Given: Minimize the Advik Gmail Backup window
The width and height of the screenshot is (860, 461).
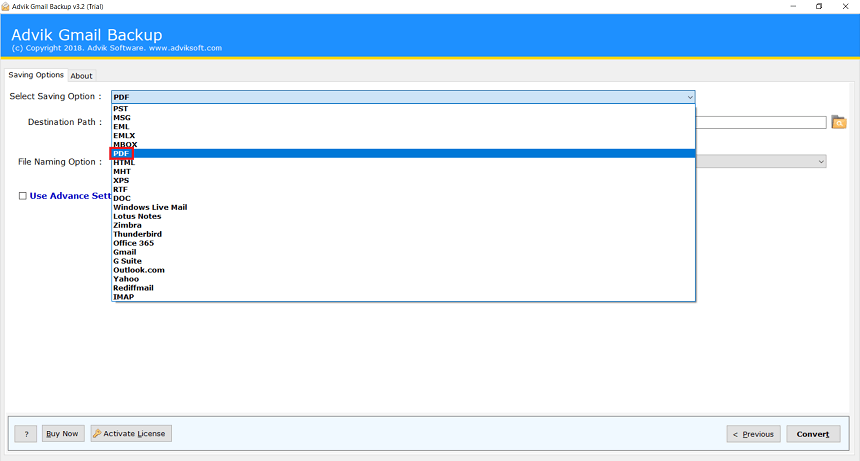Looking at the screenshot, I should pos(793,7).
